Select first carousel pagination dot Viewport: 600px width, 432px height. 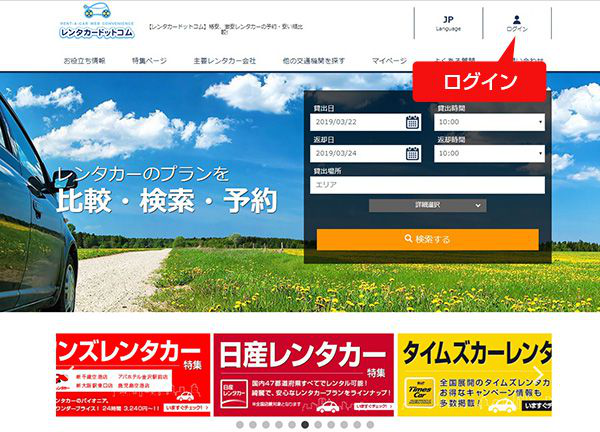(240, 425)
